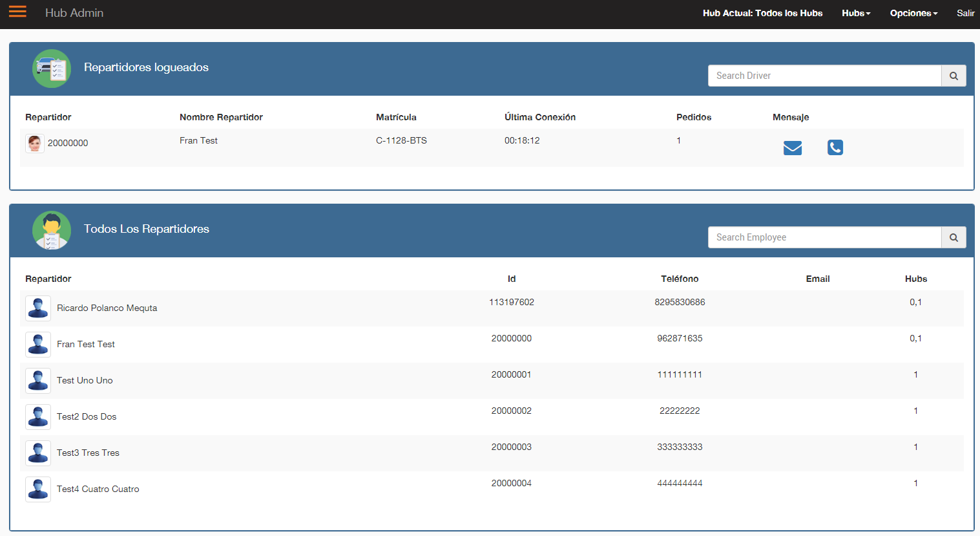Click phone number 962871635
Screen dimensions: 980x536
(x=680, y=338)
